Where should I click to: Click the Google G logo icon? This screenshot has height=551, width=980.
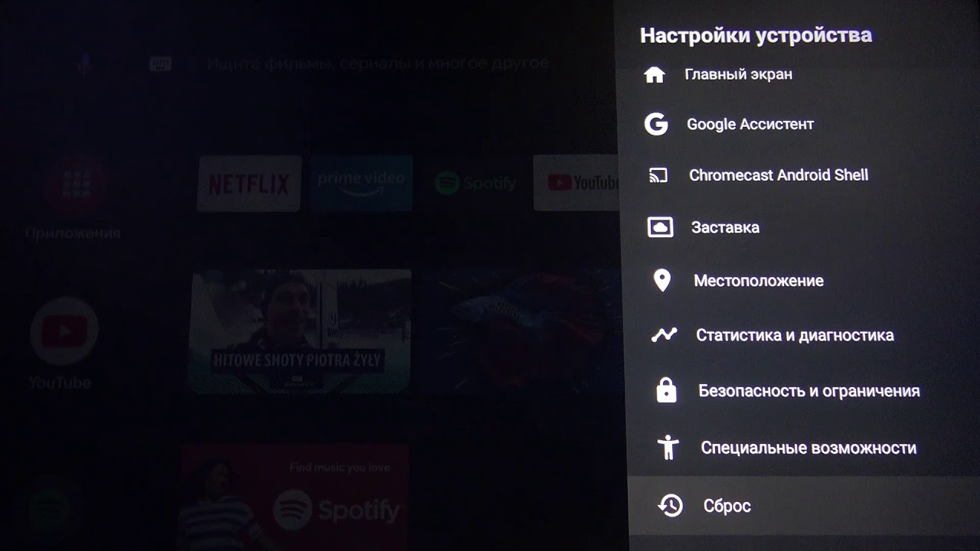pos(656,124)
